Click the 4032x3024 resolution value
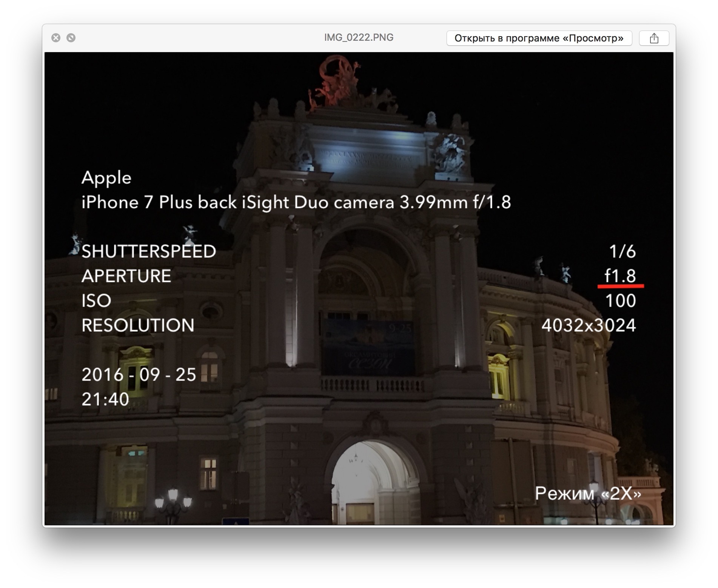 (589, 325)
